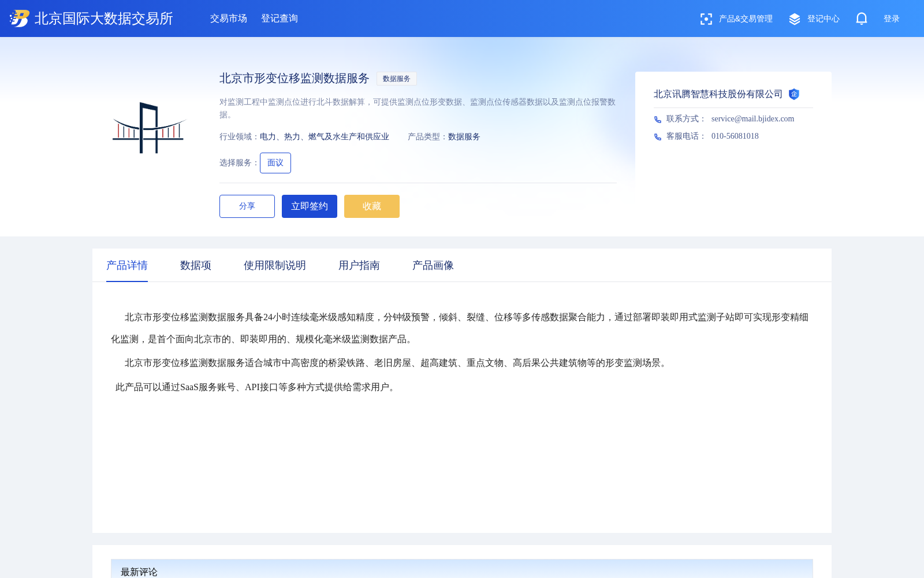
Task: Click the 分享 share button
Action: click(x=247, y=206)
